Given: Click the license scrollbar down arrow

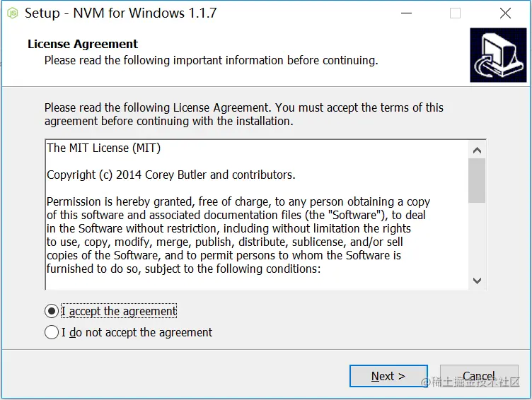Looking at the screenshot, I should 477,281.
